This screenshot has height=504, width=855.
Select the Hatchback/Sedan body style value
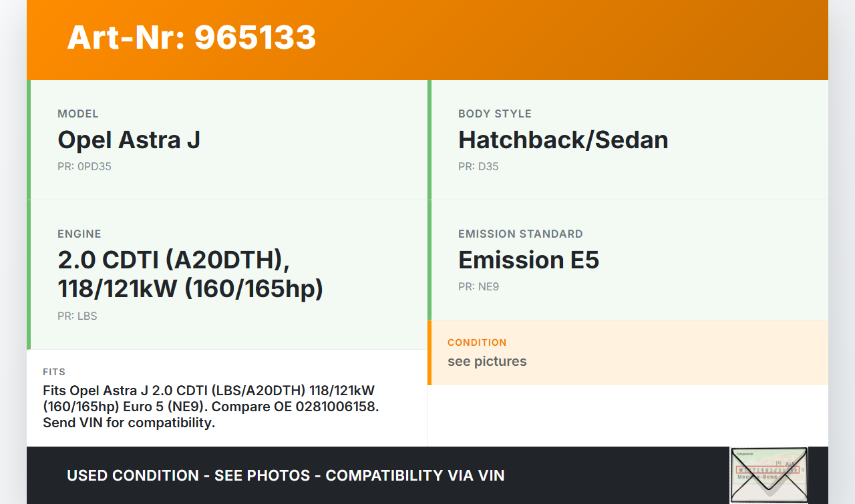[562, 140]
